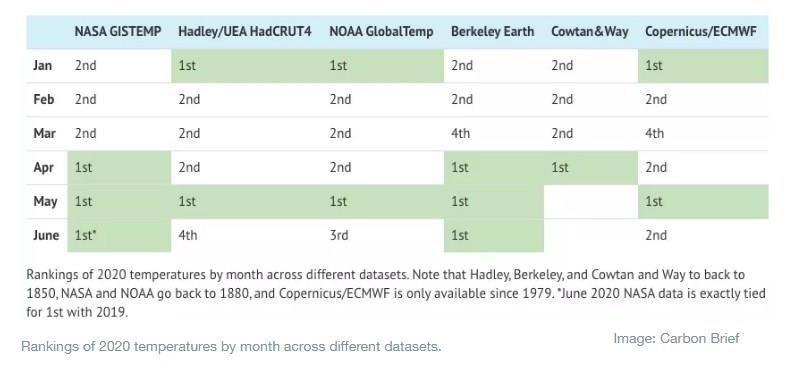Click the Copernicus March 4th cell
This screenshot has height=387, width=811.
click(x=703, y=133)
